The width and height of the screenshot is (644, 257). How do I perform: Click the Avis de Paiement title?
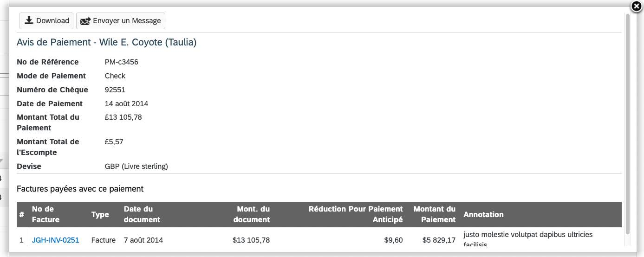click(x=107, y=42)
